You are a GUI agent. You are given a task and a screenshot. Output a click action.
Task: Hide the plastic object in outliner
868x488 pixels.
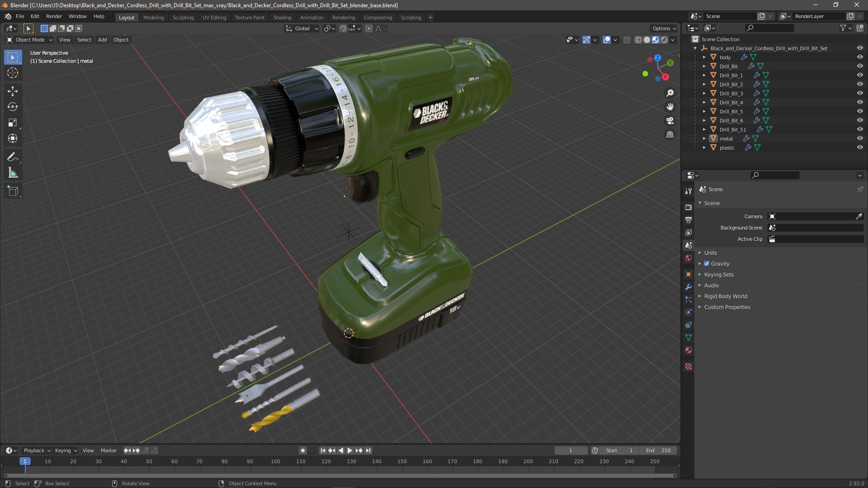click(859, 147)
